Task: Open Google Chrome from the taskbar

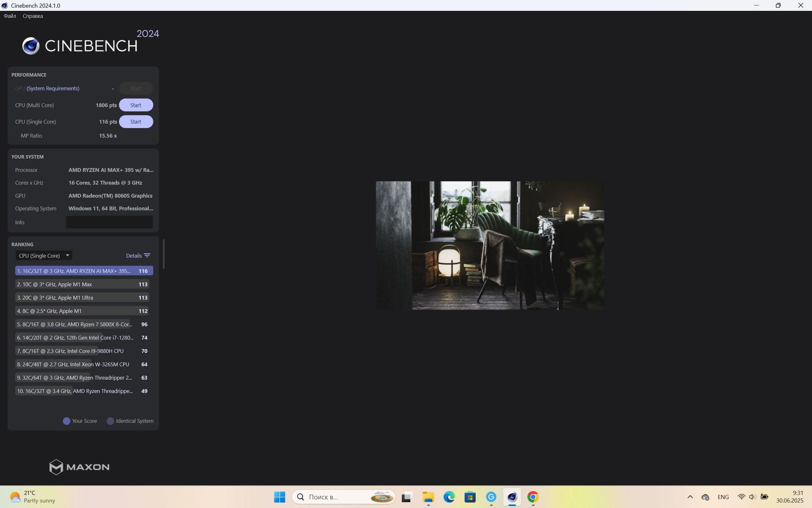Action: point(533,497)
